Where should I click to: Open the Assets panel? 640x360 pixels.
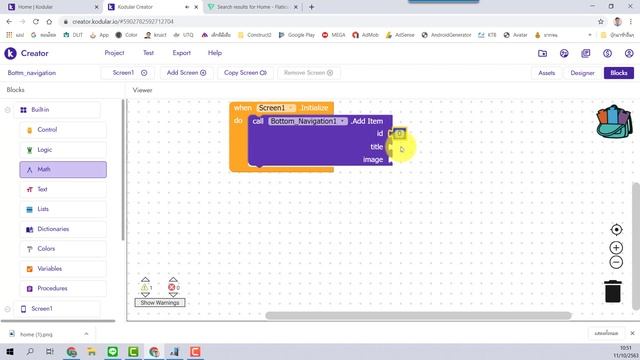click(x=547, y=73)
